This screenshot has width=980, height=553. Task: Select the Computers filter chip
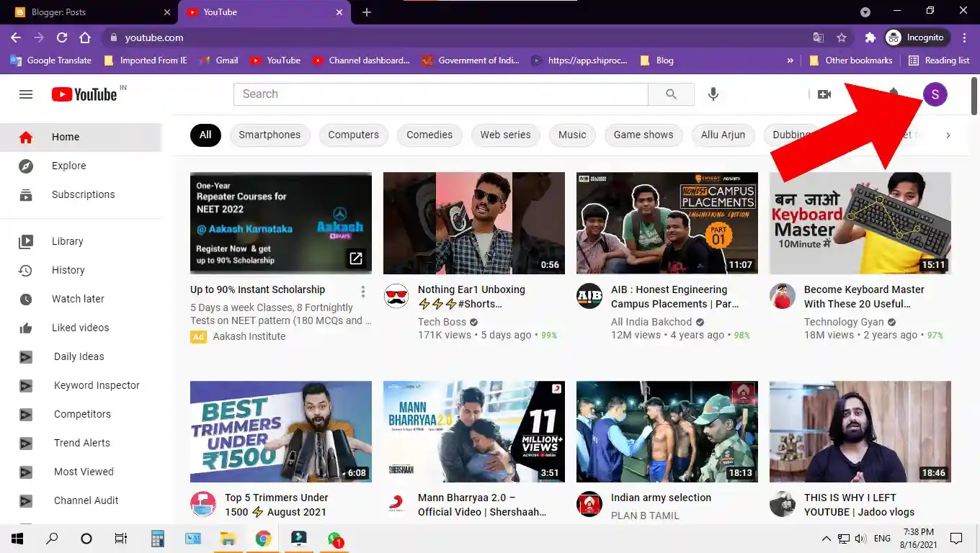click(x=353, y=135)
